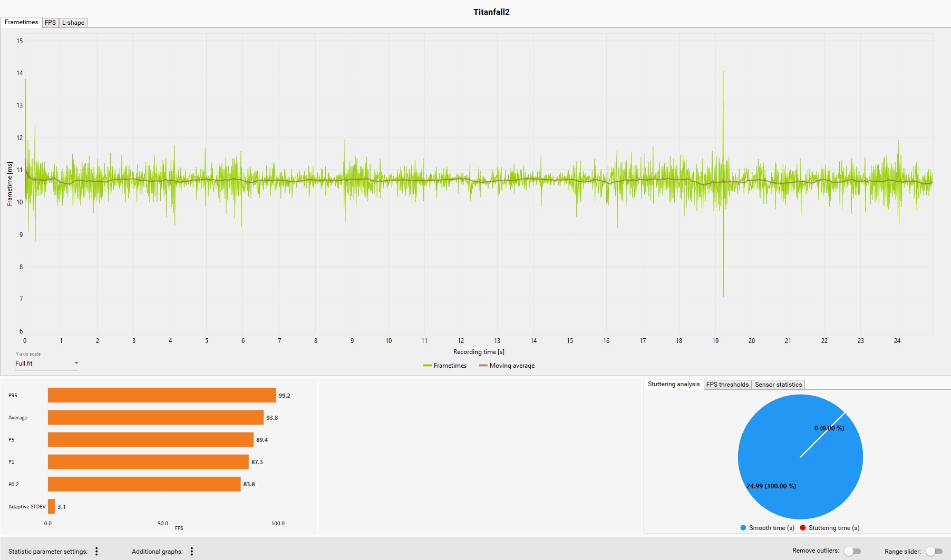The width and height of the screenshot is (951, 560).
Task: Click the Statistic parameter settings label
Action: (x=48, y=552)
